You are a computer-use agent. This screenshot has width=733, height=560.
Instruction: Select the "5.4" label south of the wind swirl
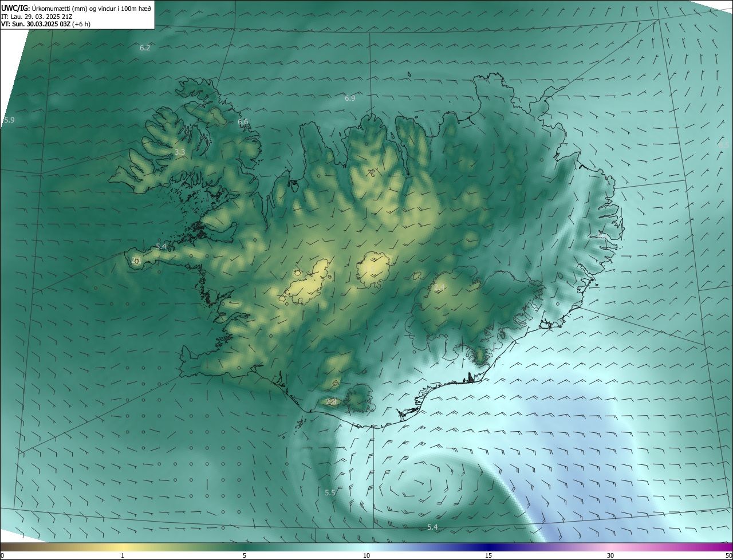tap(432, 527)
